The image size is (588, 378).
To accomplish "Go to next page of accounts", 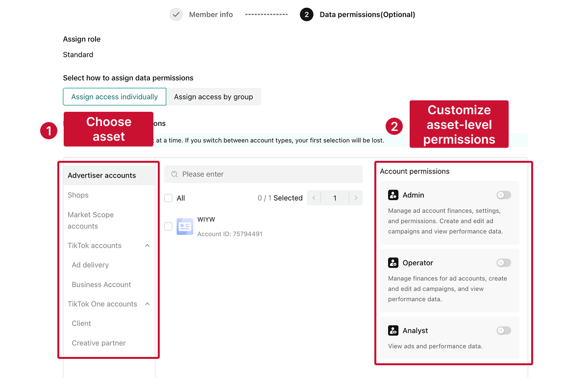I will click(356, 198).
